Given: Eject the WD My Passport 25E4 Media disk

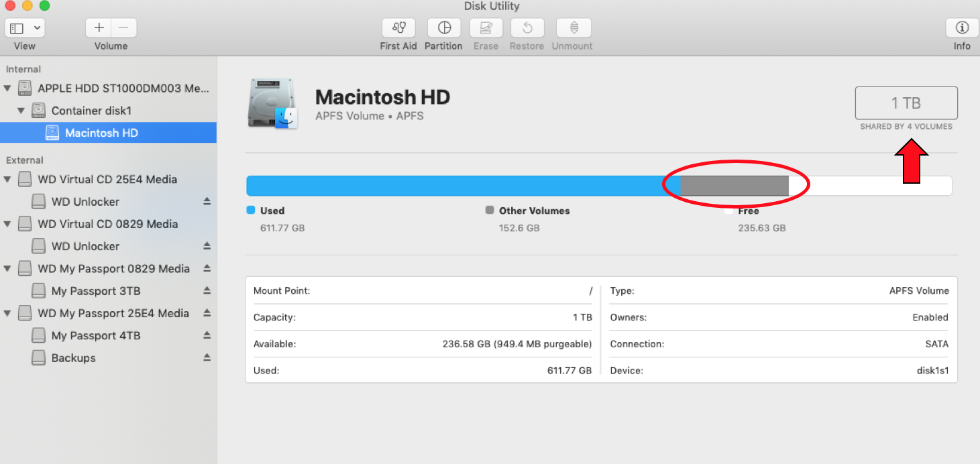Looking at the screenshot, I should (x=207, y=313).
